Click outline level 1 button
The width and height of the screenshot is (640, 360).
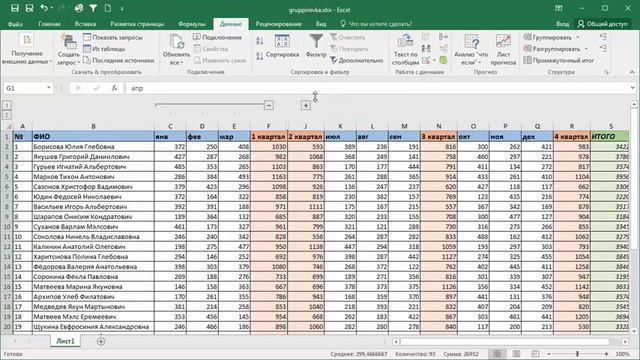7,105
